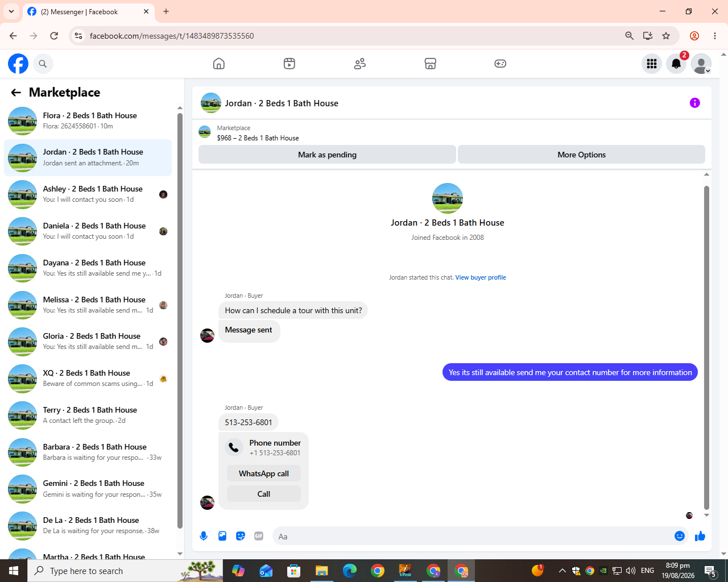Viewport: 728px width, 582px height.
Task: Start a WhatsApp call
Action: point(264,473)
